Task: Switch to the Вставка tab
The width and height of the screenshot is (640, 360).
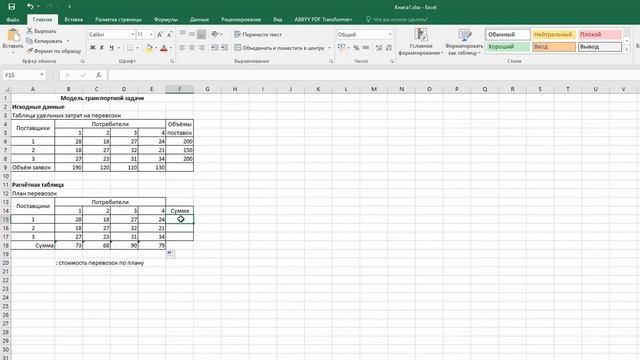Action: (x=73, y=19)
